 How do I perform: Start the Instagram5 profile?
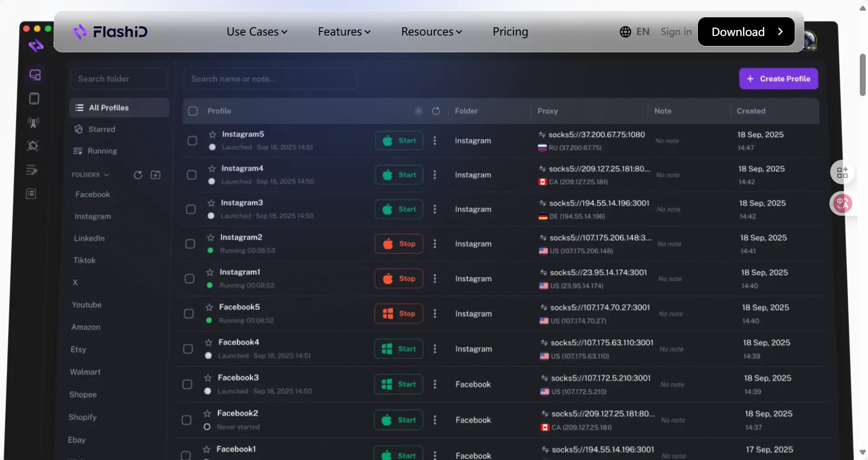[x=399, y=141]
